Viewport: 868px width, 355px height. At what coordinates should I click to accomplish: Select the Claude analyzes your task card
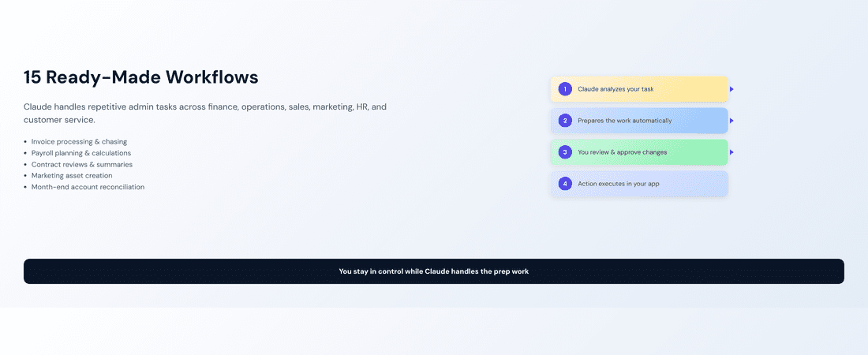tap(639, 88)
